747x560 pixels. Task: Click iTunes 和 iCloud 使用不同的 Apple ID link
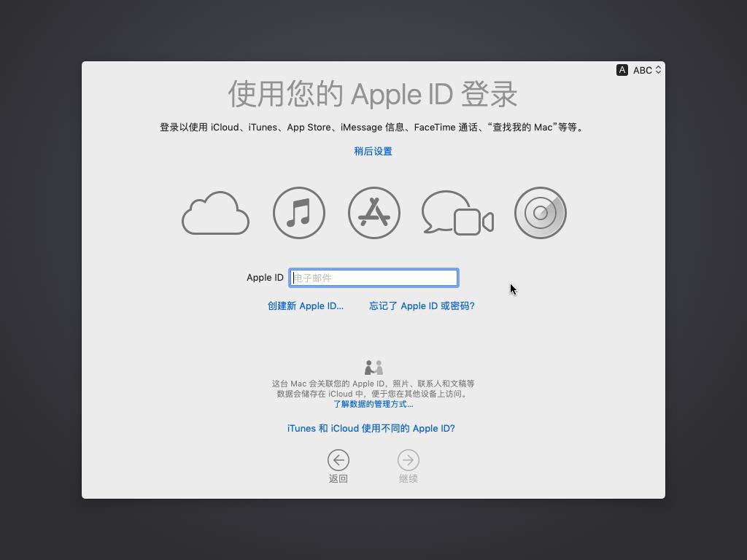pyautogui.click(x=371, y=429)
